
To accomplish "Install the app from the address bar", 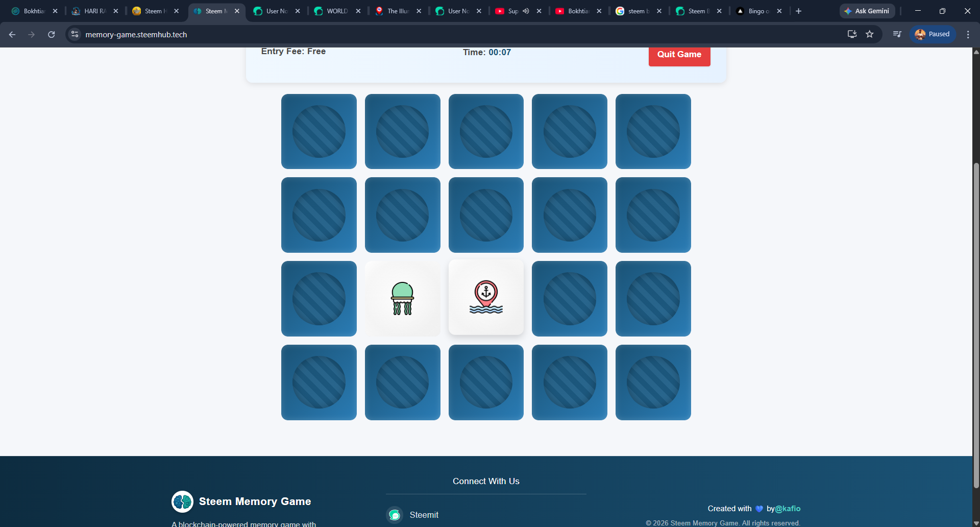I will [852, 34].
